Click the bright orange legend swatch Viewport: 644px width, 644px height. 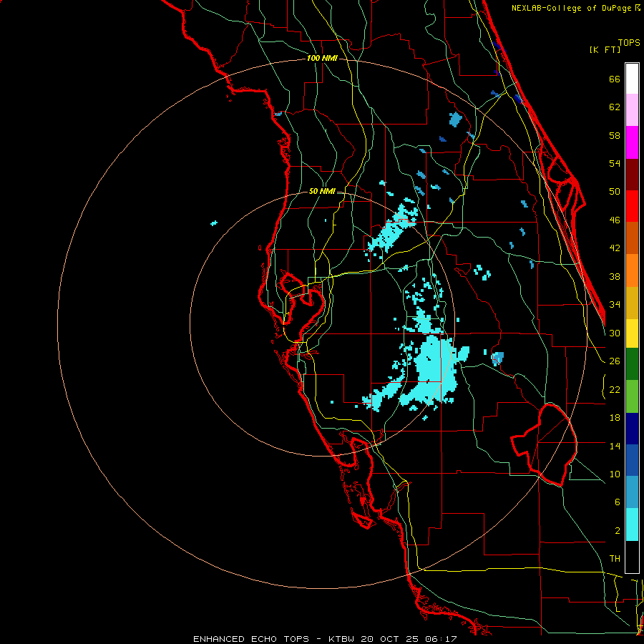click(632, 270)
